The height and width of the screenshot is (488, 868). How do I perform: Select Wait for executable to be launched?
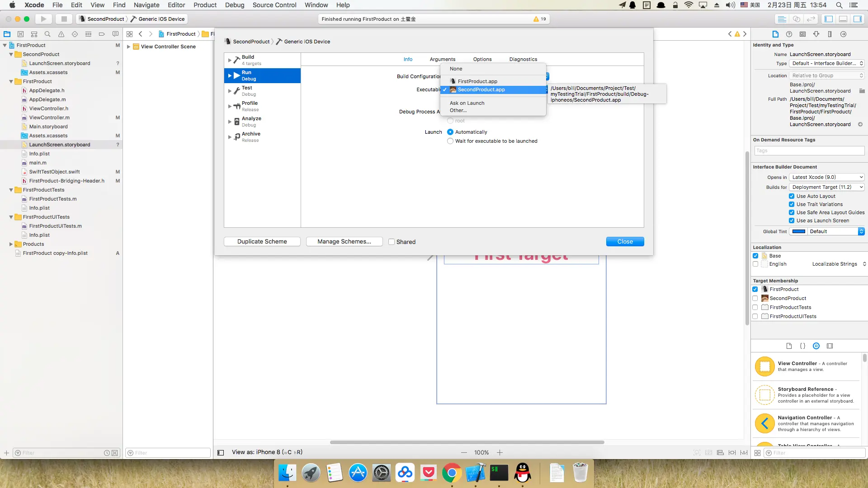tap(450, 141)
